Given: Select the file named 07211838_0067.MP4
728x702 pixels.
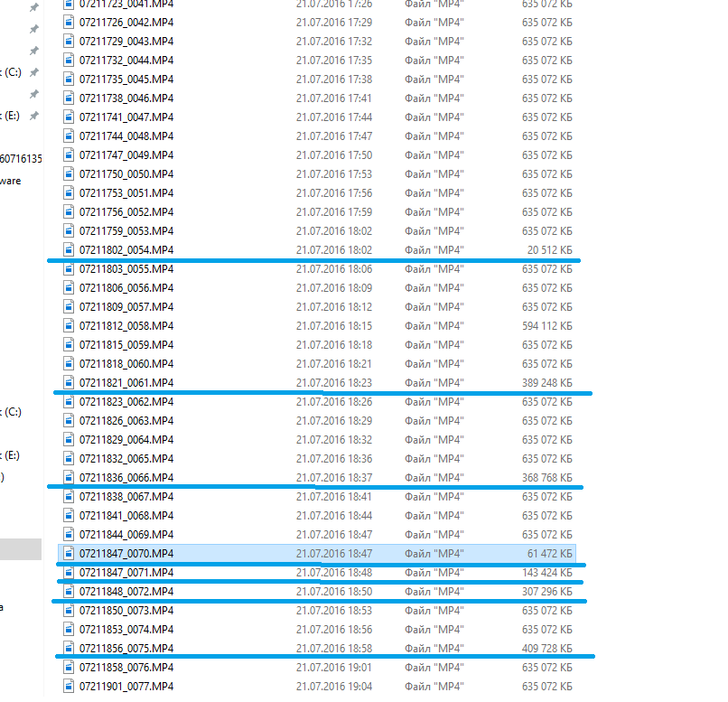Looking at the screenshot, I should point(126,496).
